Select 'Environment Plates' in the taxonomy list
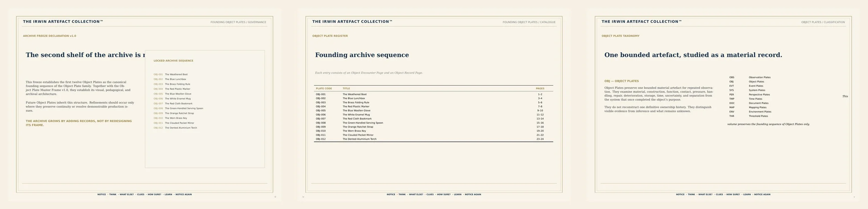 (760, 112)
